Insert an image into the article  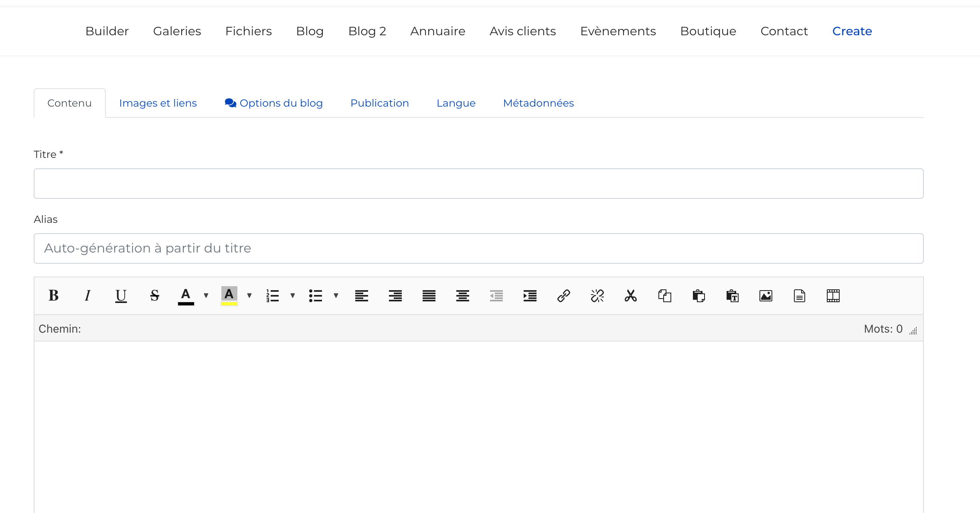click(765, 296)
